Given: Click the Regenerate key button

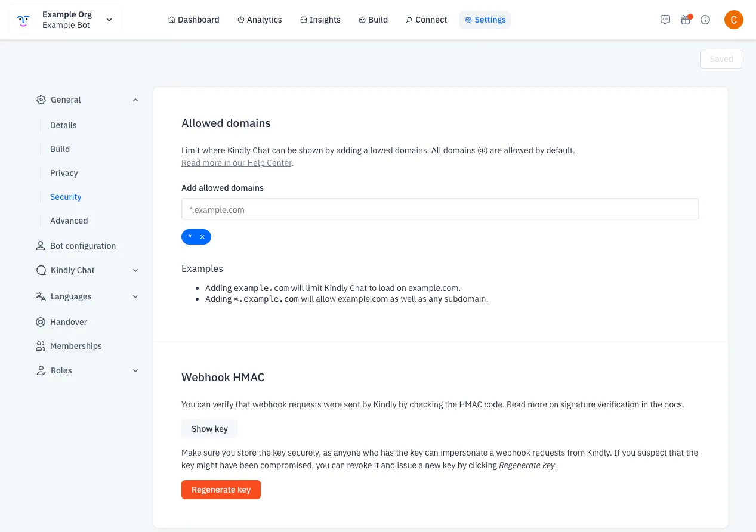Looking at the screenshot, I should (221, 490).
